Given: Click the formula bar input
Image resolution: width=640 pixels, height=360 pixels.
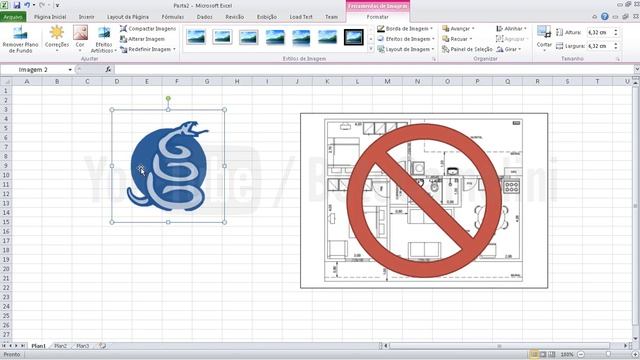Looking at the screenshot, I should 373,69.
